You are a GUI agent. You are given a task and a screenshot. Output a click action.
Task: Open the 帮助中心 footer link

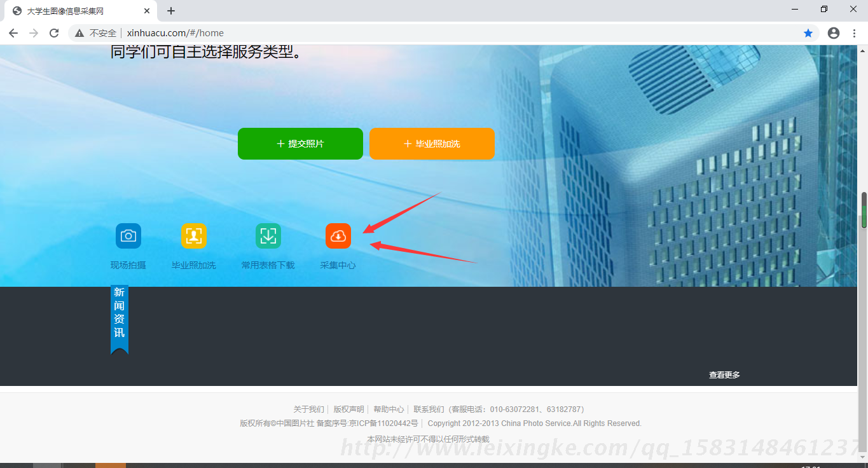(389, 410)
